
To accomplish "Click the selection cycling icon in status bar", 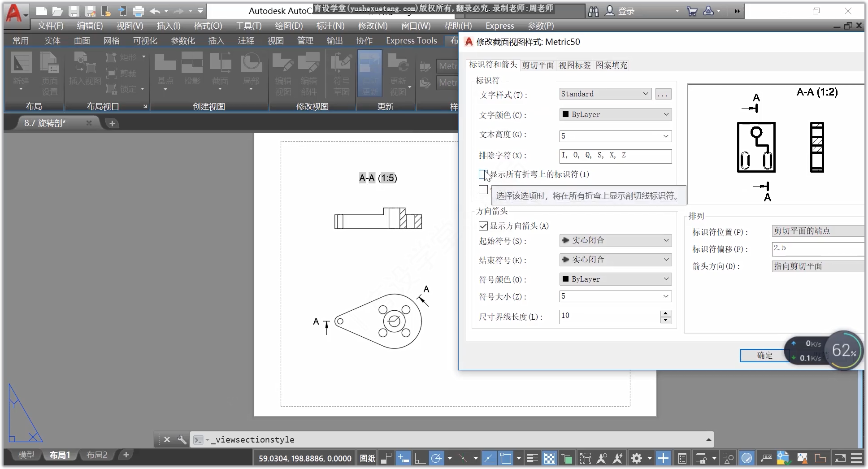I will coord(567,458).
